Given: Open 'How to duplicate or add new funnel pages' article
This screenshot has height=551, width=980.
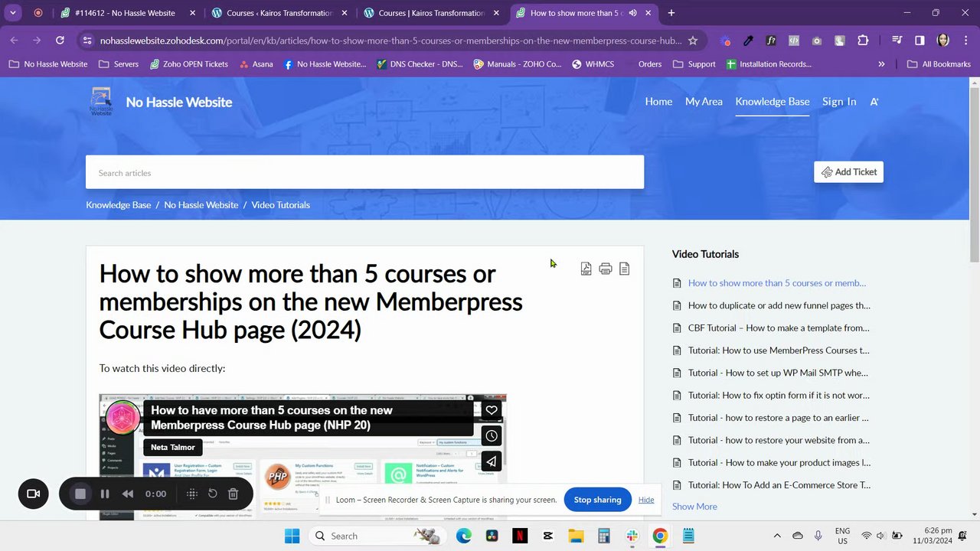Looking at the screenshot, I should point(779,305).
